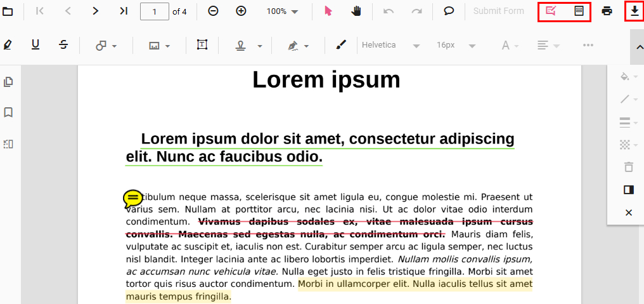Screen dimensions: 644x304
Task: Open the opacity checkerboard control
Action: (628, 145)
